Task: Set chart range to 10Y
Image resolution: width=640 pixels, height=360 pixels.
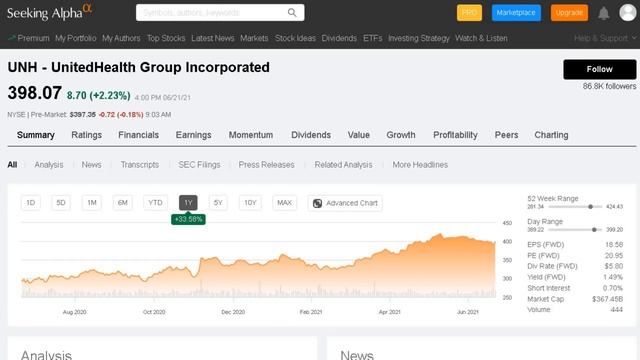Action: [250, 203]
